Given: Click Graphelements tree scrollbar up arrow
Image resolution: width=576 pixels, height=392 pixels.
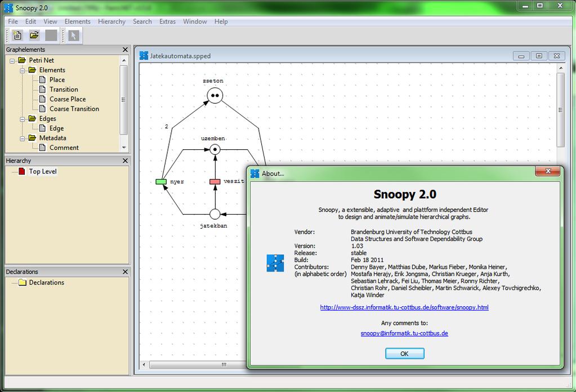Looking at the screenshot, I should tap(124, 60).
